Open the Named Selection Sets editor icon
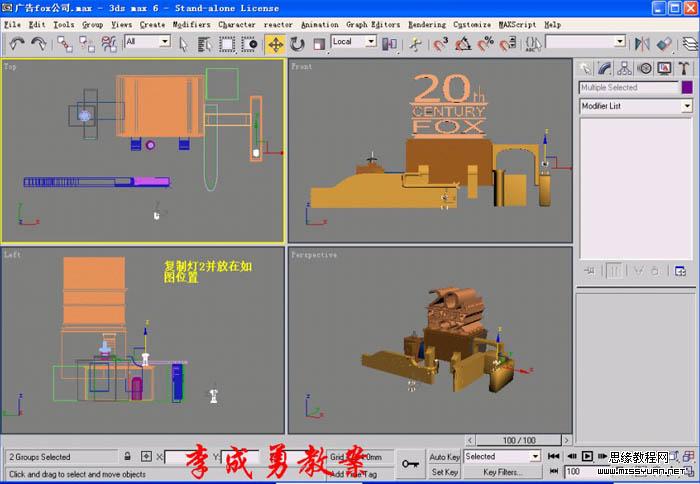The image size is (700, 484). 533,44
